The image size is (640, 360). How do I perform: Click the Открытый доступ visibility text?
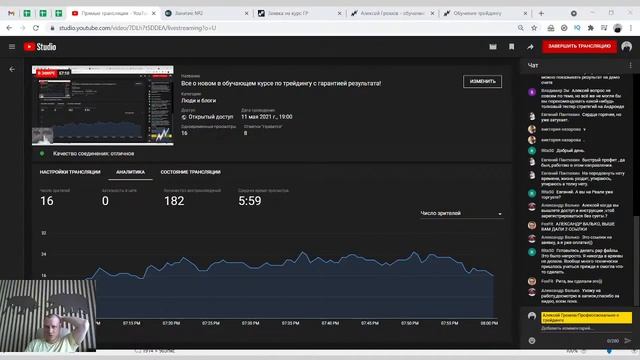[x=211, y=117]
